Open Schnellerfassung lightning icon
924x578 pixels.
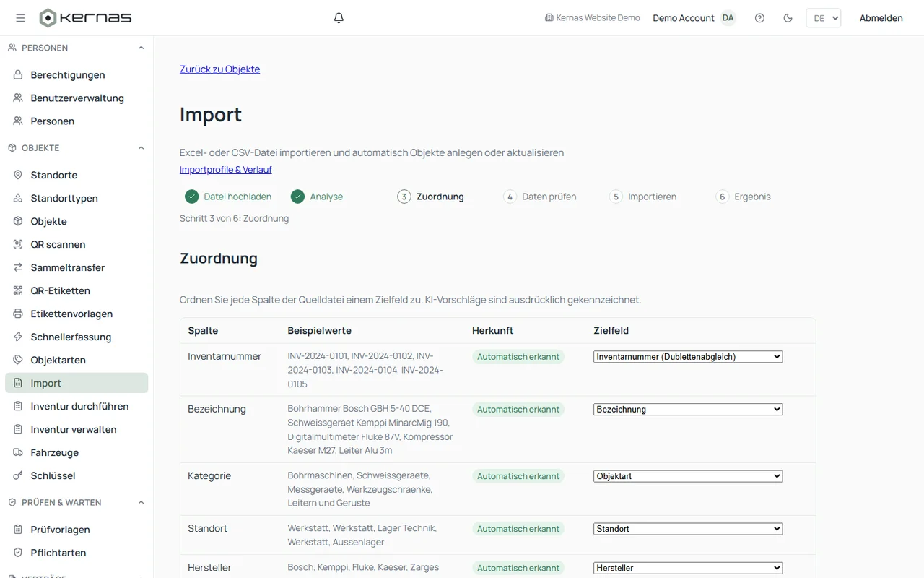18,337
